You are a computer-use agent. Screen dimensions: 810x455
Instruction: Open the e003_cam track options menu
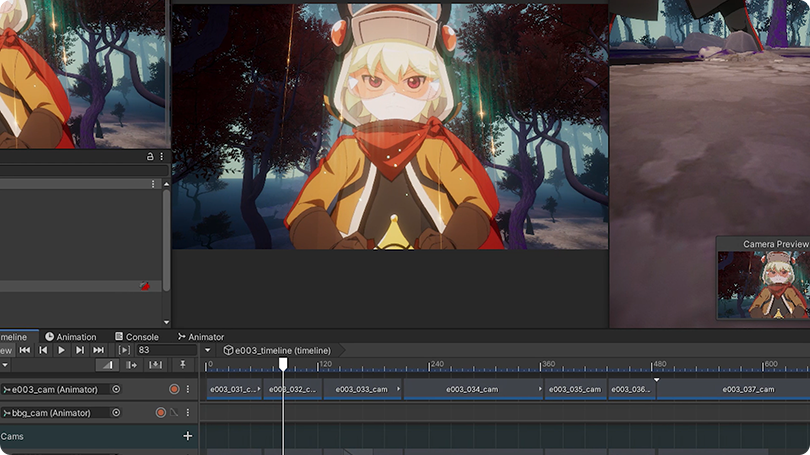(x=188, y=389)
